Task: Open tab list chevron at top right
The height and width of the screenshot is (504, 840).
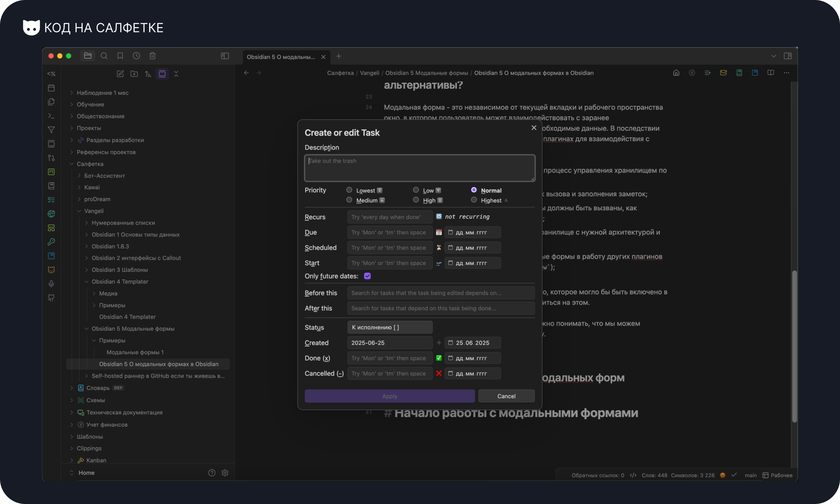Action: tap(773, 56)
